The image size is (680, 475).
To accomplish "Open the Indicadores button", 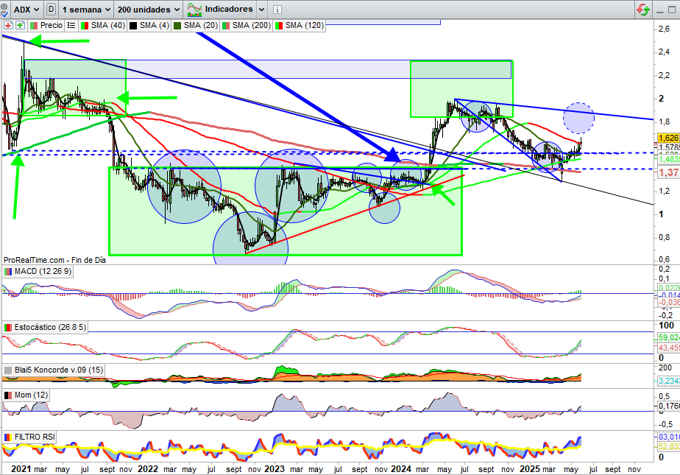I will click(228, 9).
